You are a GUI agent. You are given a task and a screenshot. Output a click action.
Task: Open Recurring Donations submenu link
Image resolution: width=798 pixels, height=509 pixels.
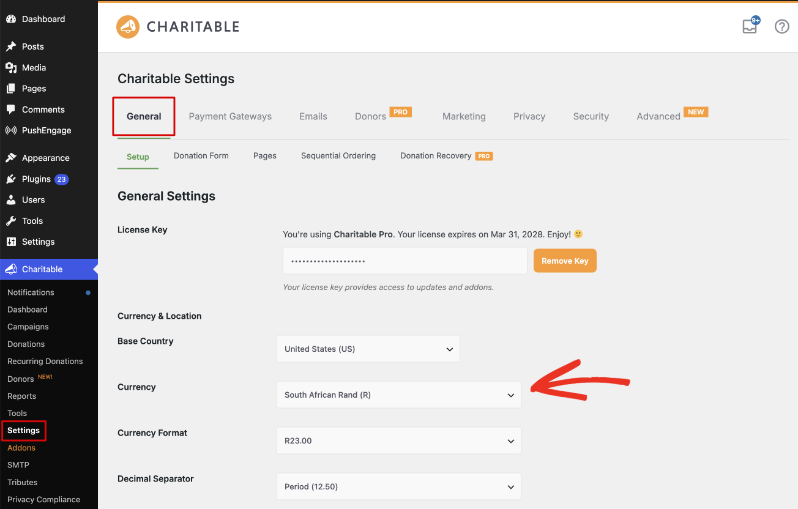click(45, 361)
